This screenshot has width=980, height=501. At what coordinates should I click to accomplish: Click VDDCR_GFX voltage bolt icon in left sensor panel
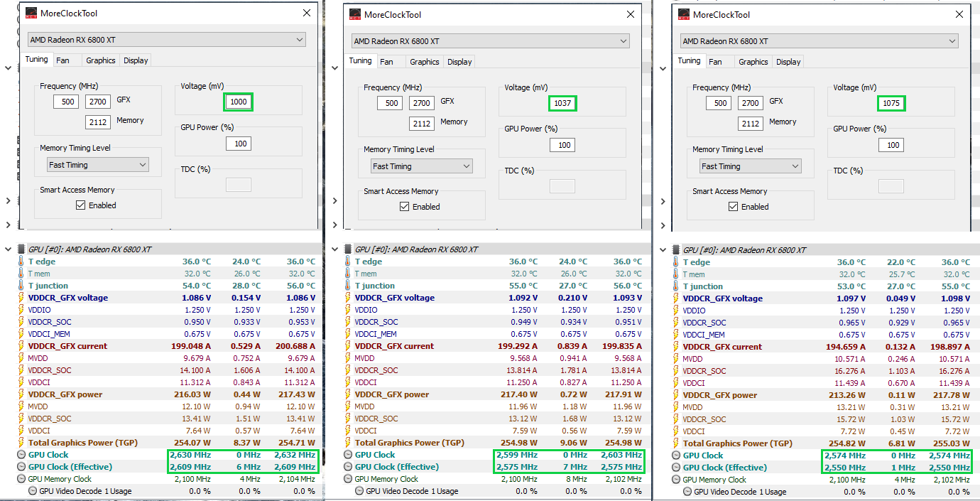[21, 298]
